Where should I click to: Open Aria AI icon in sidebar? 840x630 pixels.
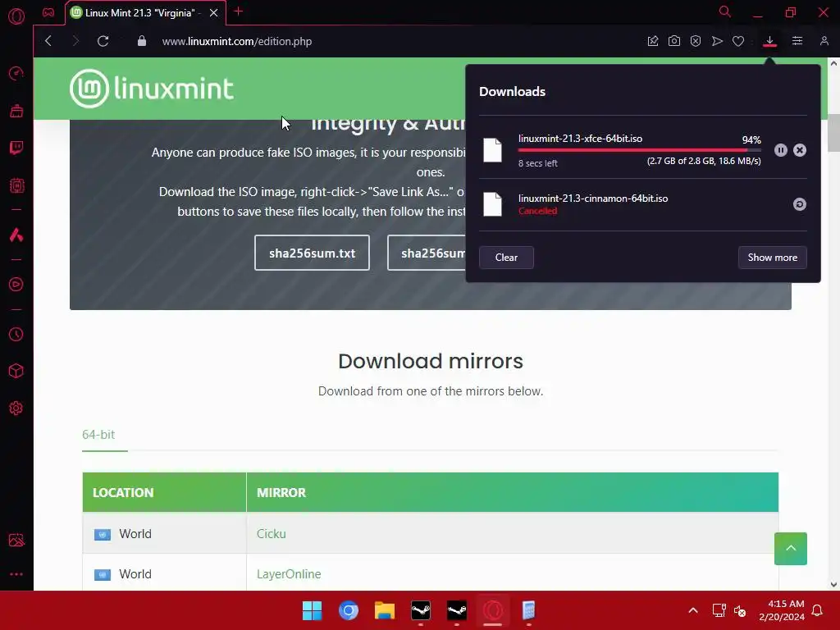tap(16, 235)
